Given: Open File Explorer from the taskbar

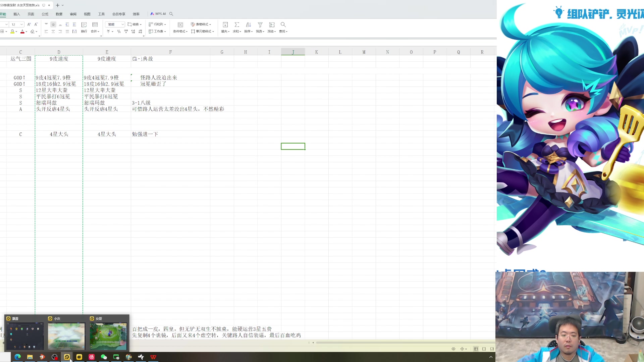Looking at the screenshot, I should pos(30,357).
